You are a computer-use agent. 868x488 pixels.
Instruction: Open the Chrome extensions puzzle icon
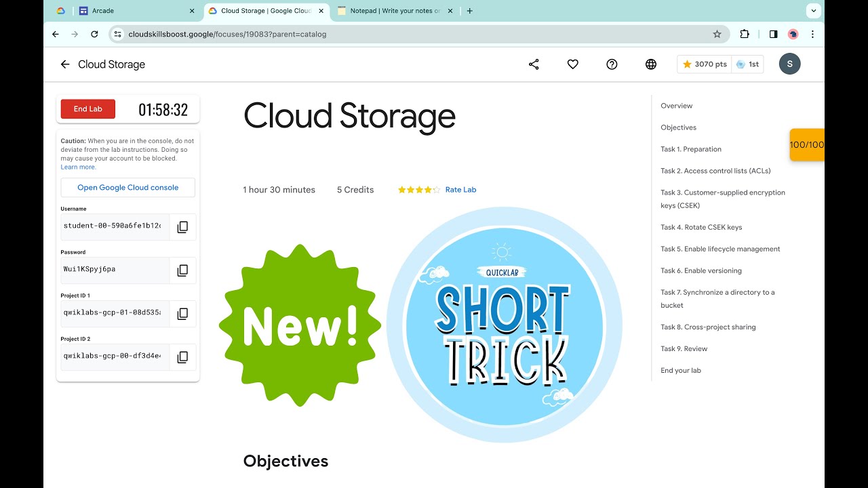(745, 34)
